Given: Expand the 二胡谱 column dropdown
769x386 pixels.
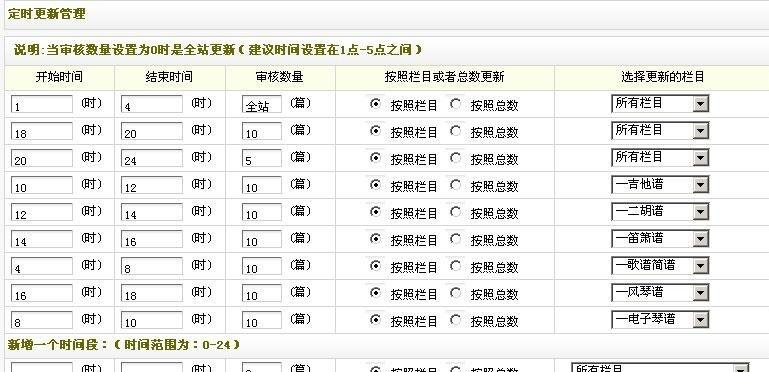Looking at the screenshot, I should click(660, 211).
